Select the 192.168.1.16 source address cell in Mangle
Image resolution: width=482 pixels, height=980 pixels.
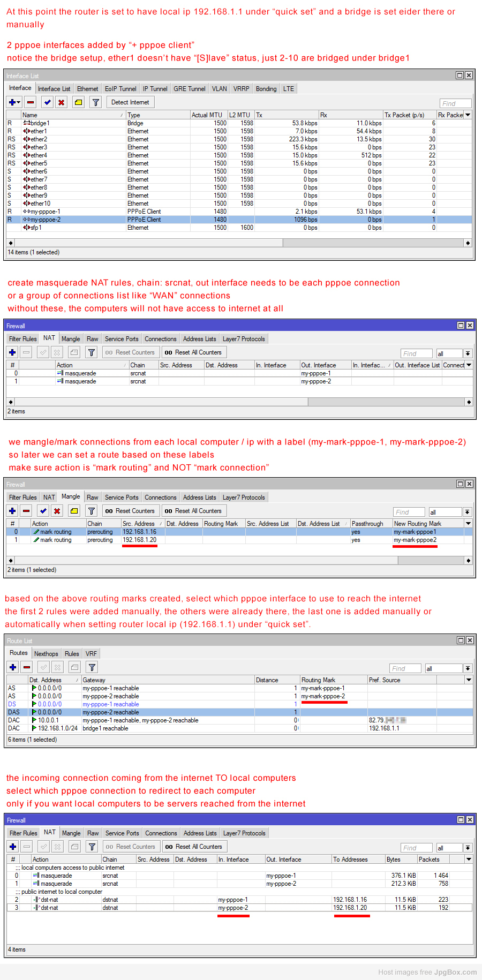tap(142, 532)
